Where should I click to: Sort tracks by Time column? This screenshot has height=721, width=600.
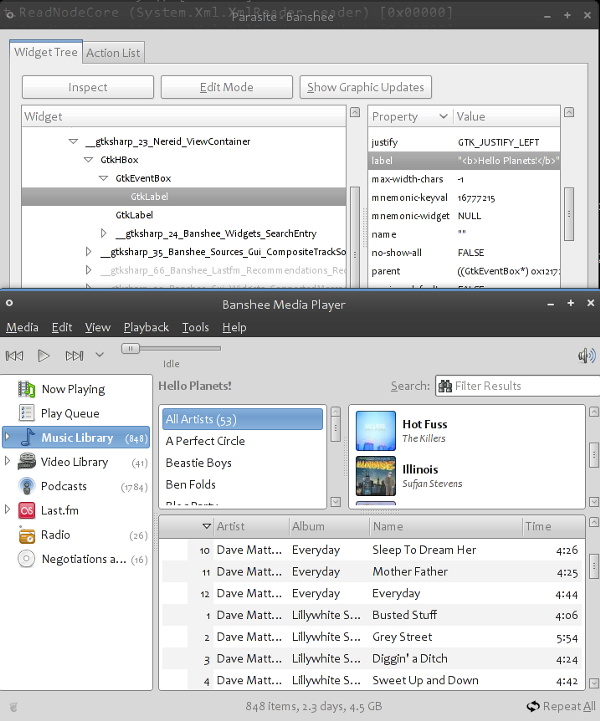[554, 526]
